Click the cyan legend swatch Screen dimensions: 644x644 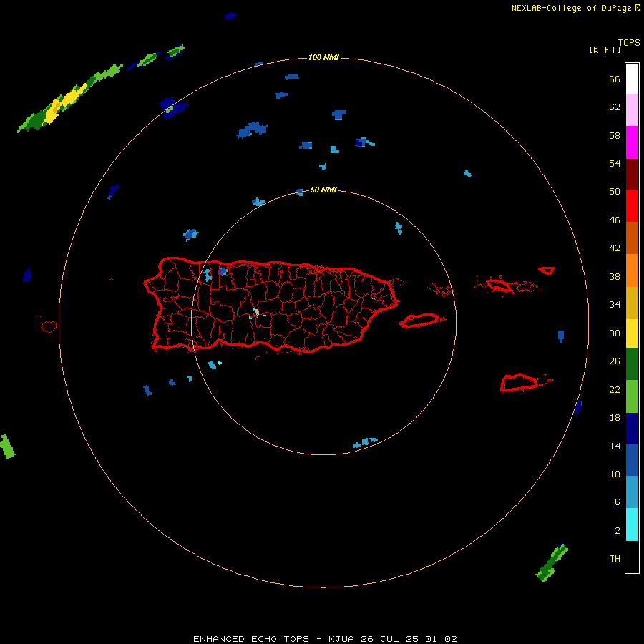pos(632,525)
